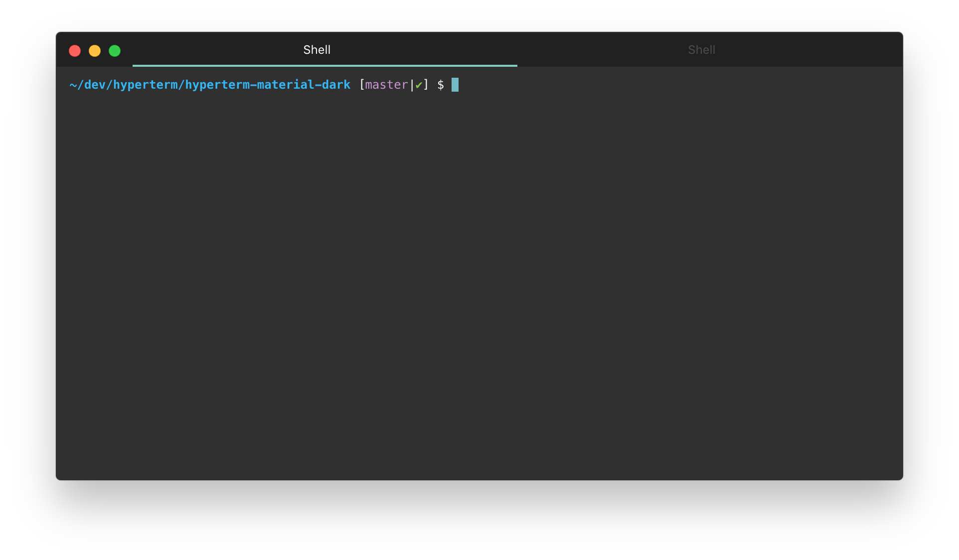Click the dollar sign prompt symbol
959x560 pixels.
(x=441, y=85)
